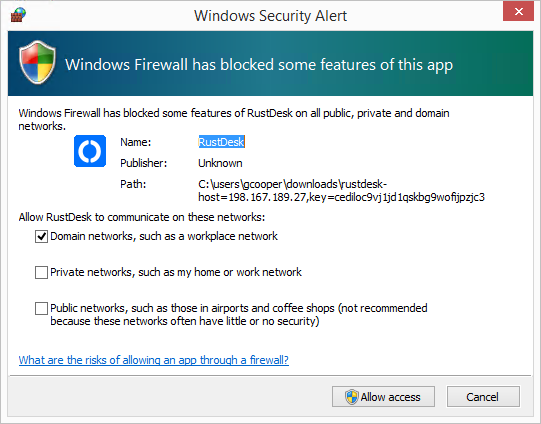Enable the Private networks checkbox
Viewport: 541px width, 424px height.
pyautogui.click(x=41, y=273)
